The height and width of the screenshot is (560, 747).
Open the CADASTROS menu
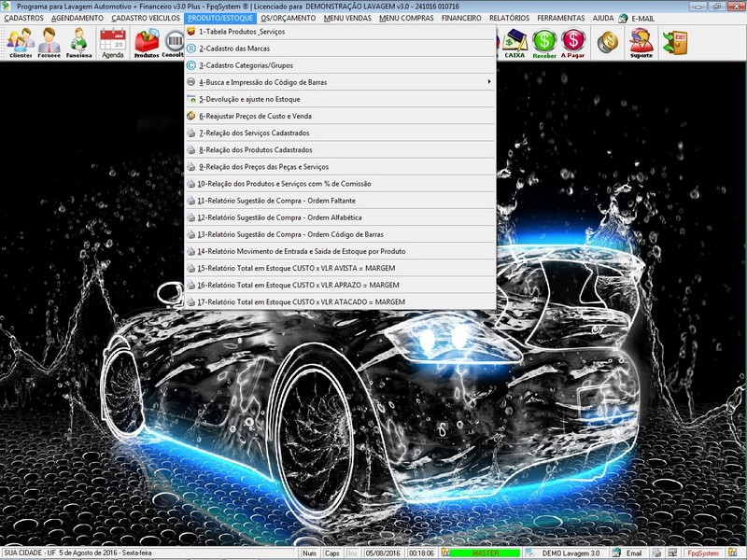[24, 18]
